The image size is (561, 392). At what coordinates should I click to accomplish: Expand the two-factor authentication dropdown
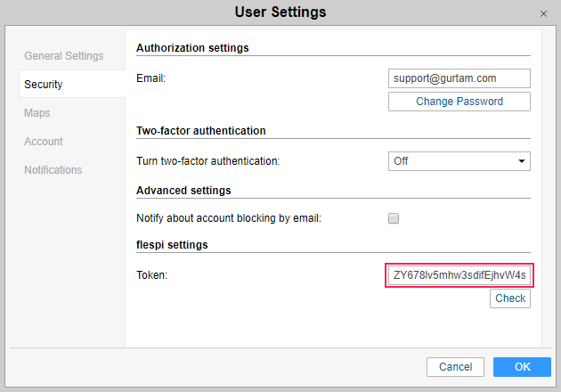click(x=459, y=161)
